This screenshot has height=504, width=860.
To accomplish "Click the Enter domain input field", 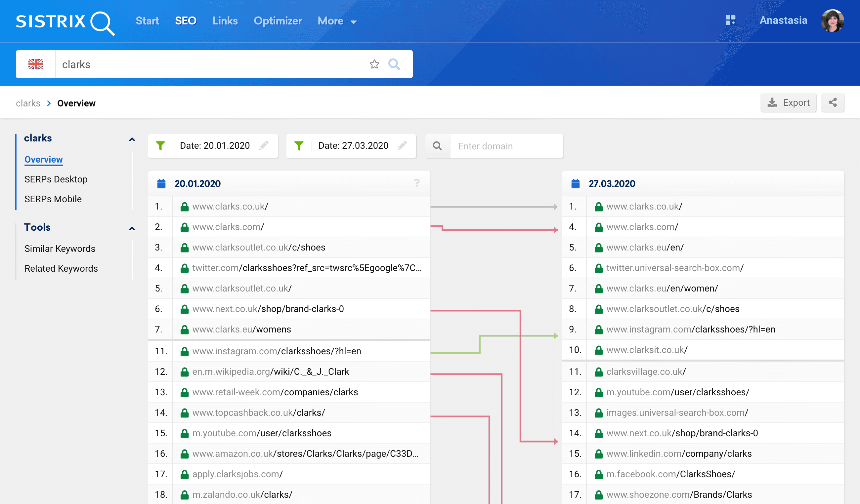I will pyautogui.click(x=506, y=146).
